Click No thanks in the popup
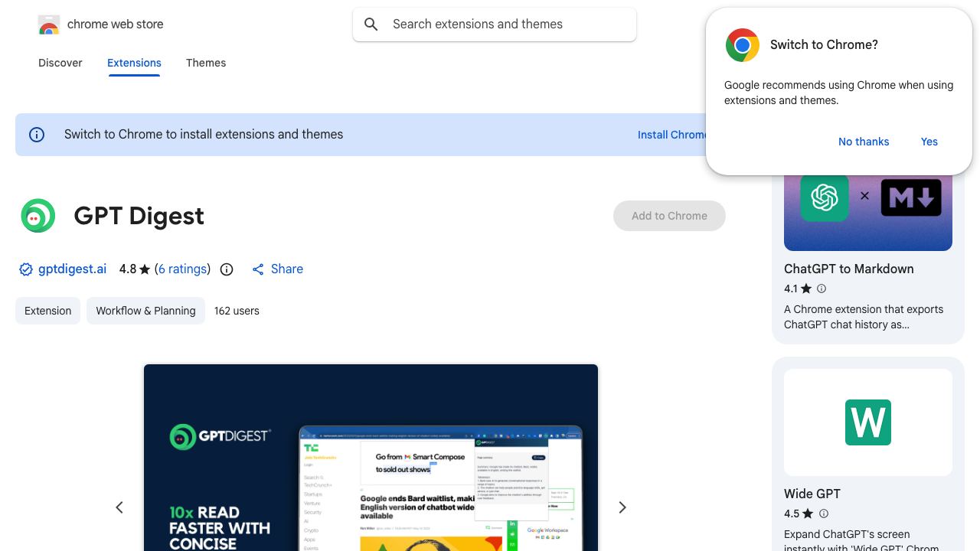 coord(864,142)
